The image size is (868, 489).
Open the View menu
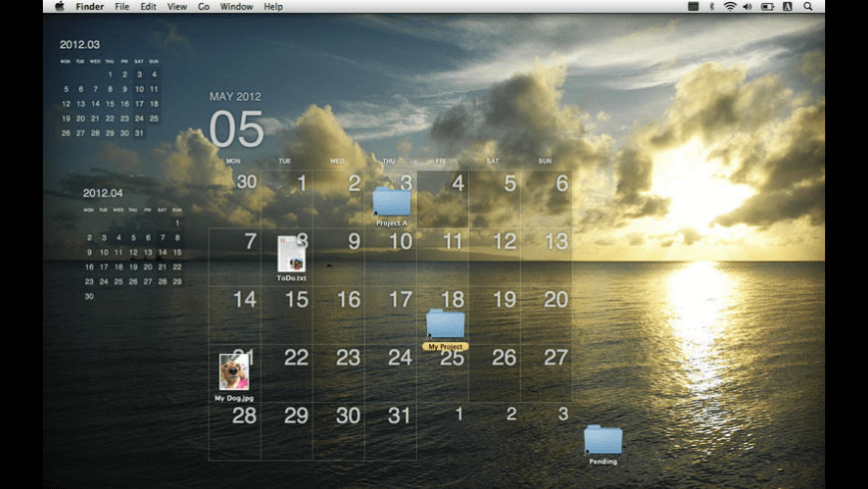(x=177, y=6)
